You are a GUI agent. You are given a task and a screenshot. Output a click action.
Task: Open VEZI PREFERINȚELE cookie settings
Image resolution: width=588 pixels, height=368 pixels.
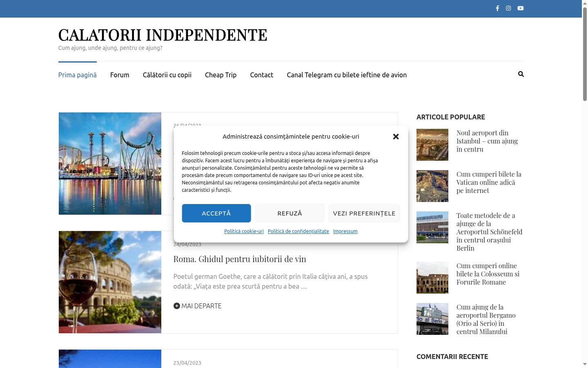click(x=364, y=213)
